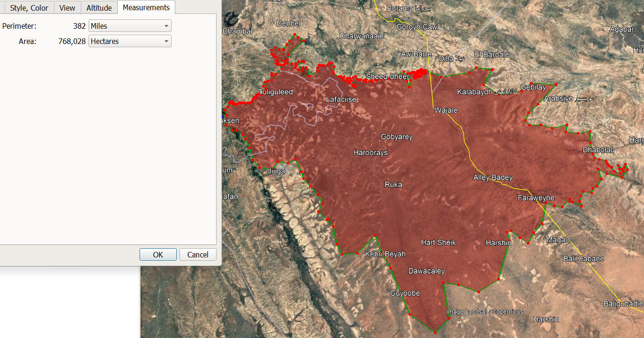Click the Image Landsat / Copernicus attribution
This screenshot has height=338, width=644.
pyautogui.click(x=485, y=312)
